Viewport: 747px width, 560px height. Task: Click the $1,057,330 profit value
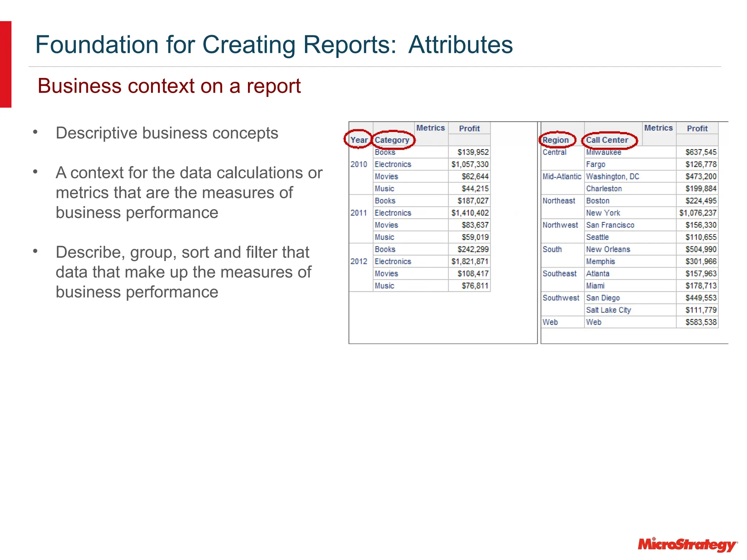pyautogui.click(x=470, y=164)
